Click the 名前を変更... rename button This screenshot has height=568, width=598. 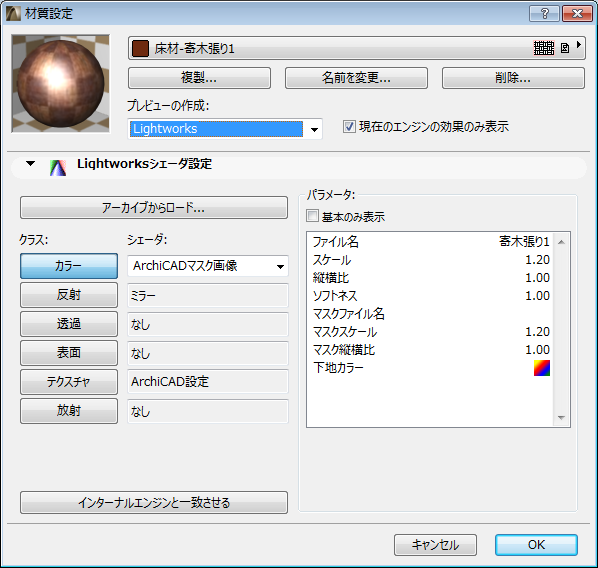(x=356, y=78)
